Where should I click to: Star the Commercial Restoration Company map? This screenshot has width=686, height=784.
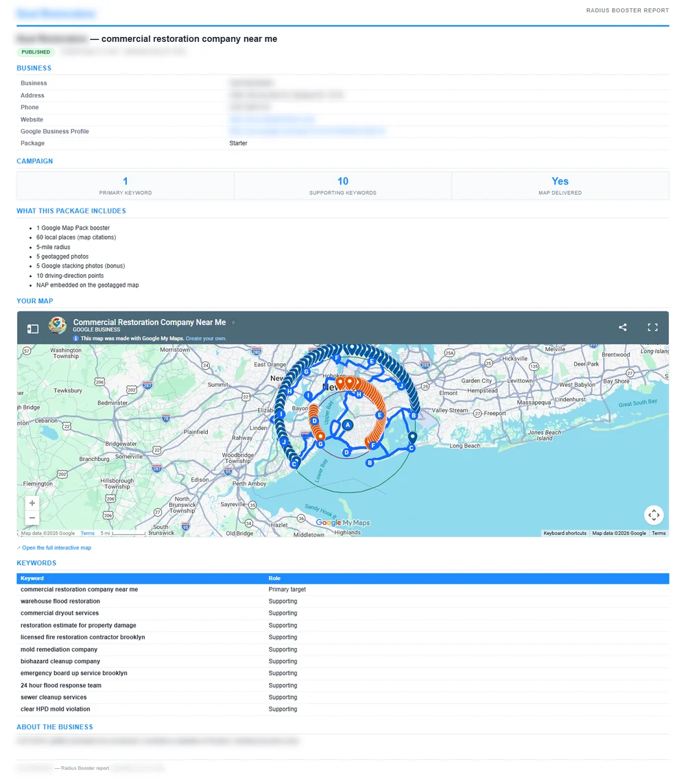coord(233,322)
